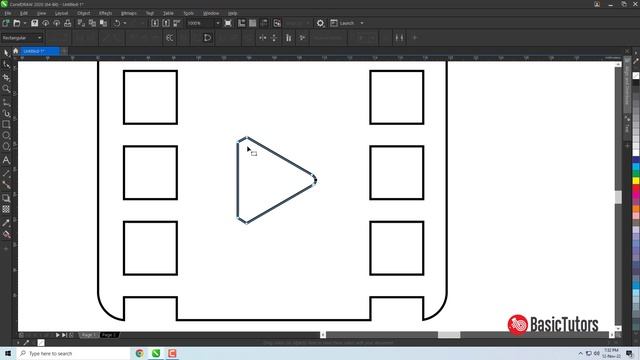Select the Page 1 tab
The width and height of the screenshot is (640, 360).
[x=88, y=335]
